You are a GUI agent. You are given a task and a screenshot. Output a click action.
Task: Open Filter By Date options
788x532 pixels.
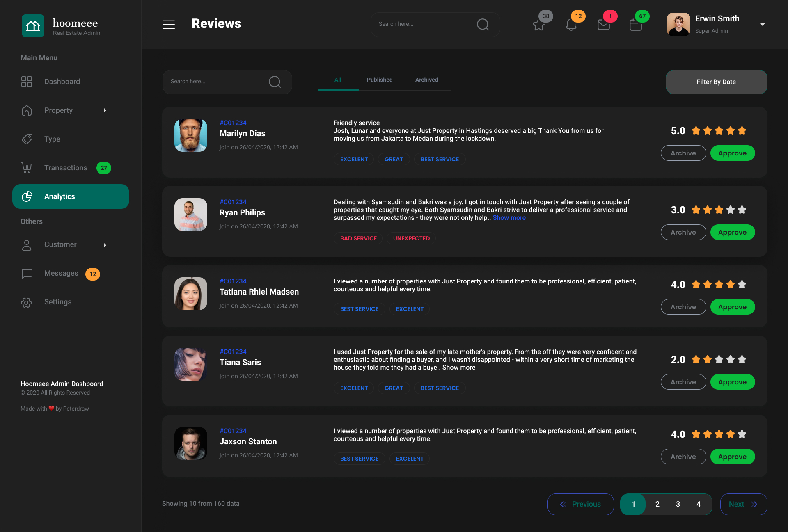tap(716, 82)
